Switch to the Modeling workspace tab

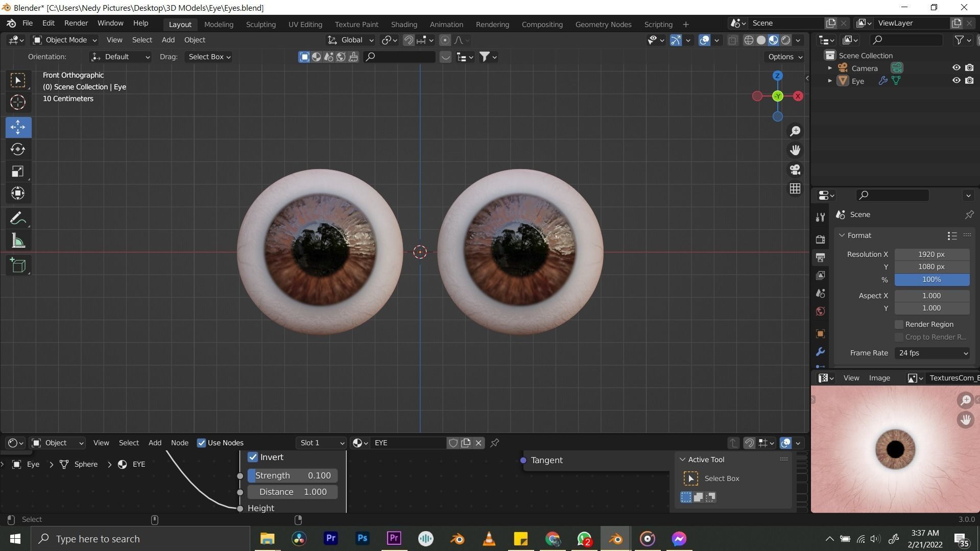(219, 24)
